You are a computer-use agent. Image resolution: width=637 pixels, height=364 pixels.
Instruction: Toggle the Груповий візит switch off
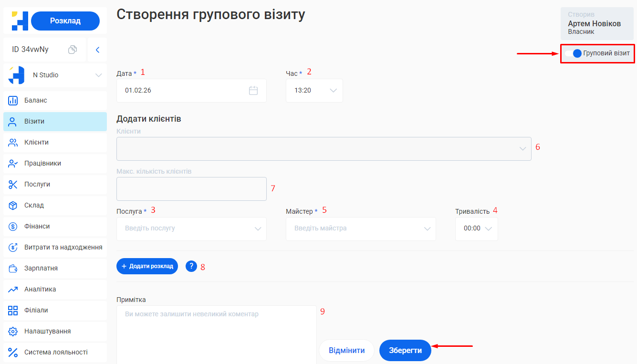(x=575, y=53)
